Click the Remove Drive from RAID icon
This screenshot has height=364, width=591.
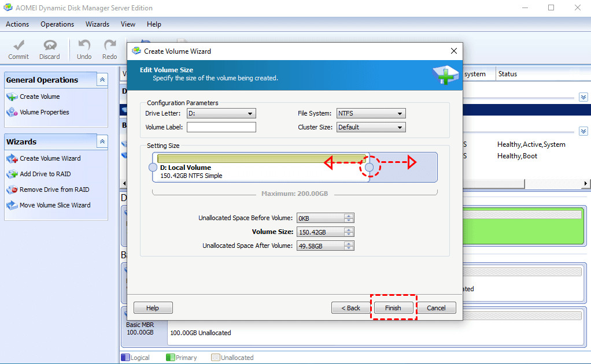click(x=12, y=190)
